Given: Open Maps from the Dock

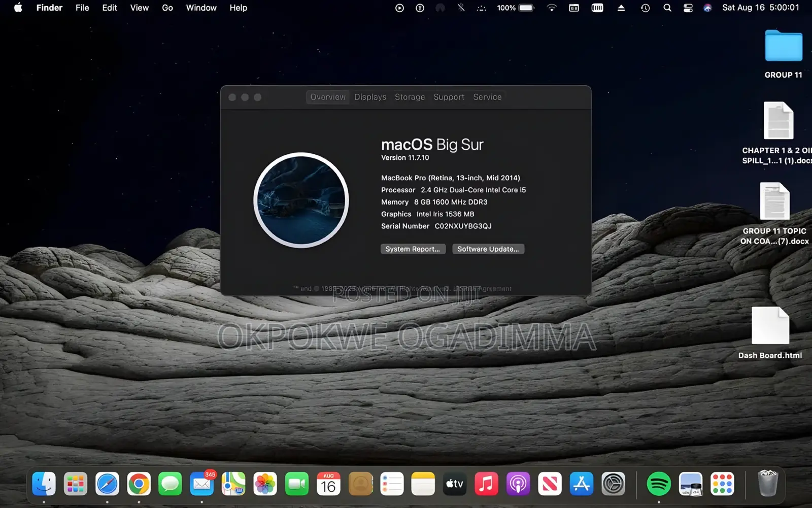Looking at the screenshot, I should [x=233, y=484].
